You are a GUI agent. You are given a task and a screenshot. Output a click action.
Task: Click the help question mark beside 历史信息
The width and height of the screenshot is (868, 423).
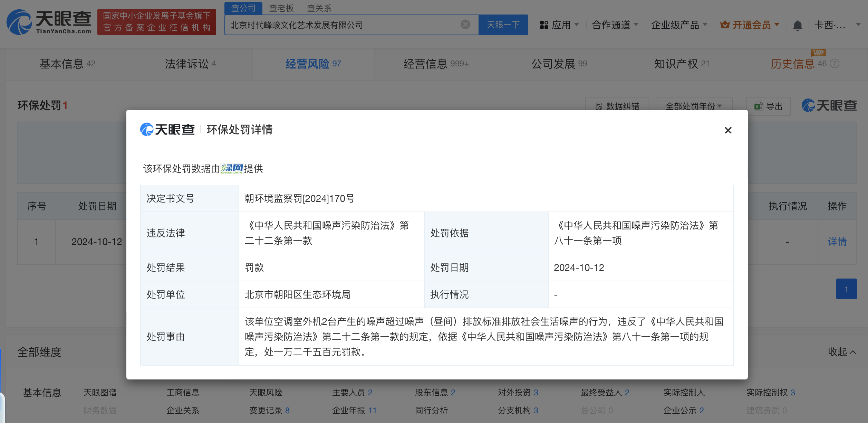(835, 64)
